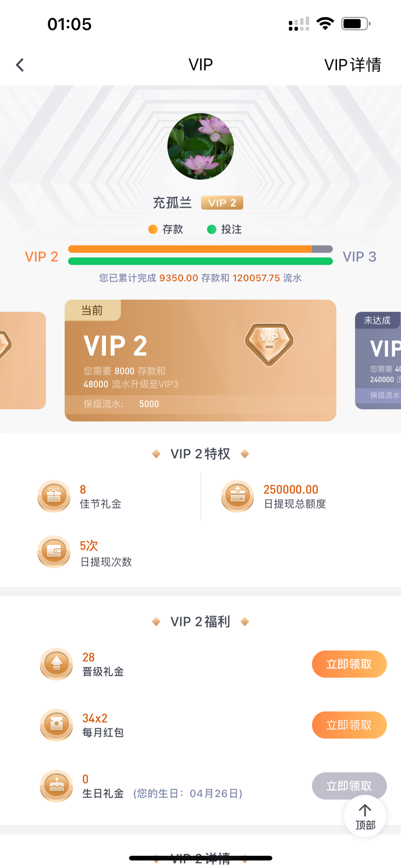This screenshot has width=401, height=868.
Task: Tap the 佳节礼金 gift box icon
Action: point(54,496)
